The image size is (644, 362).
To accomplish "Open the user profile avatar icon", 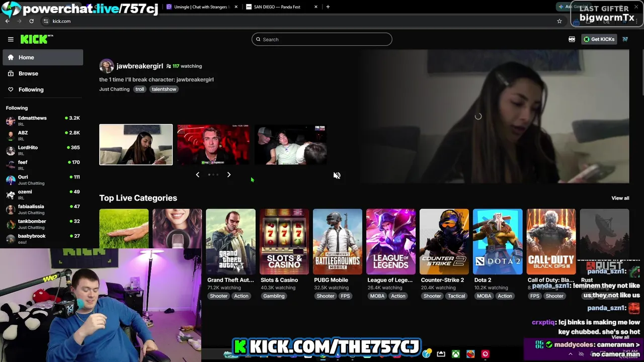I will pos(625,39).
